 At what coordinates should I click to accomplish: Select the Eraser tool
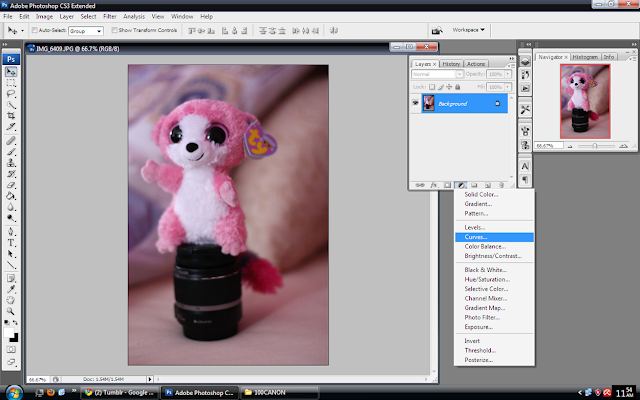tap(11, 185)
